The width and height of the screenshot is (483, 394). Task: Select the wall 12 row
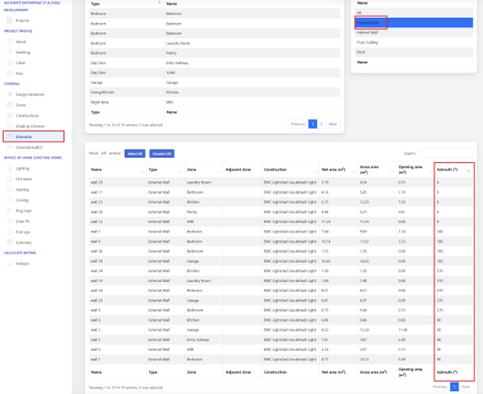(x=281, y=222)
